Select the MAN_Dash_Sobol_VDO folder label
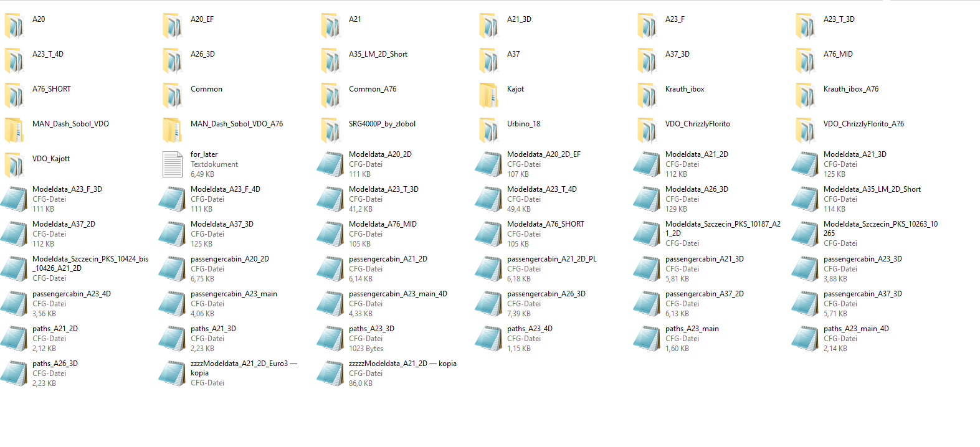This screenshot has width=980, height=447. tap(70, 124)
